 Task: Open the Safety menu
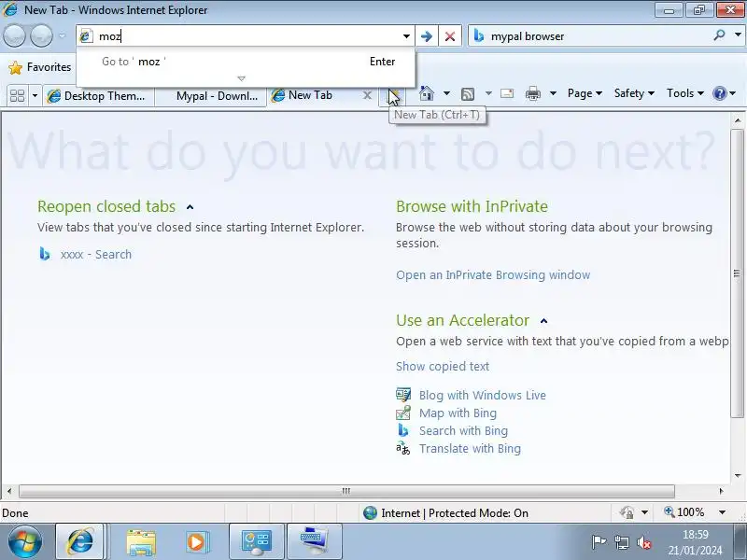pyautogui.click(x=634, y=93)
